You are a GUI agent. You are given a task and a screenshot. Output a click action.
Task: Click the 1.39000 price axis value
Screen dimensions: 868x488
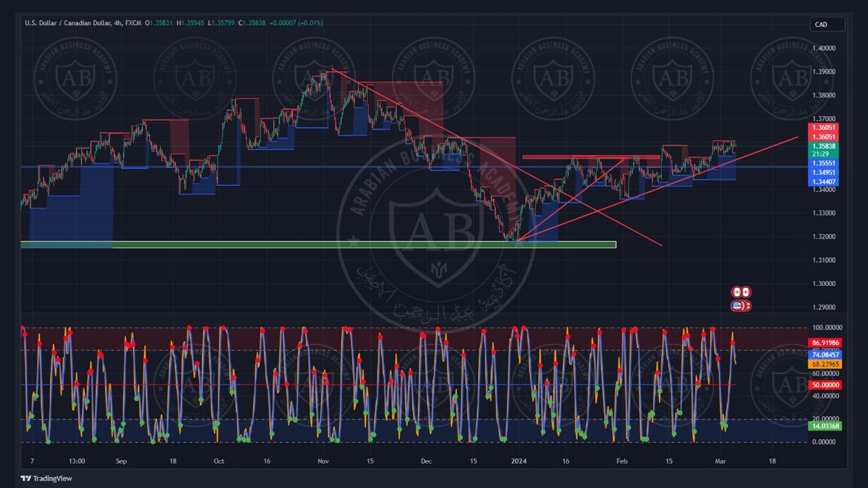click(x=825, y=72)
